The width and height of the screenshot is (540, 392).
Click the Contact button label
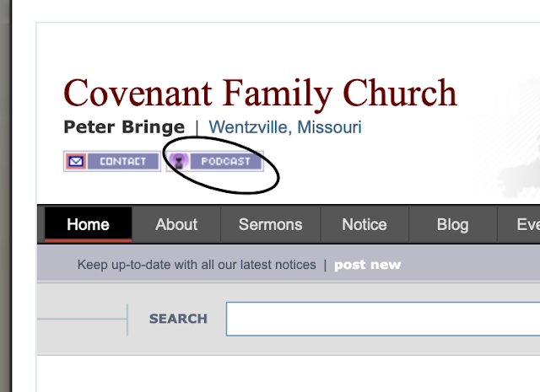point(122,161)
